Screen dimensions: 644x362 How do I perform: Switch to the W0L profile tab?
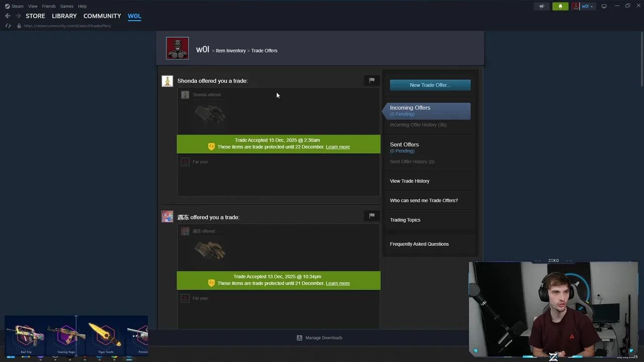134,16
